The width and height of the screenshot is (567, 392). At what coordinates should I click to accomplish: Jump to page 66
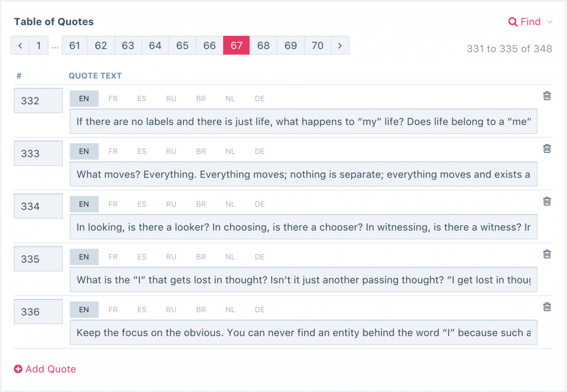pyautogui.click(x=209, y=46)
